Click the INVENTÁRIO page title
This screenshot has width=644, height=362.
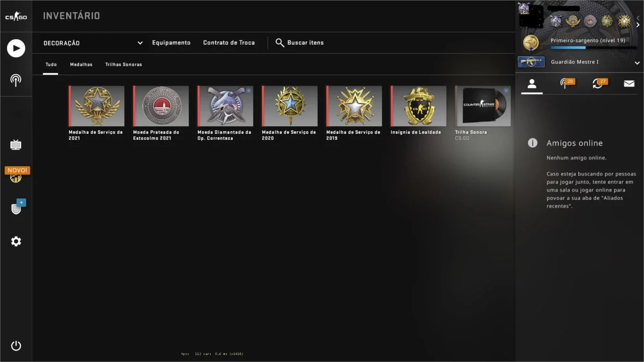point(71,16)
